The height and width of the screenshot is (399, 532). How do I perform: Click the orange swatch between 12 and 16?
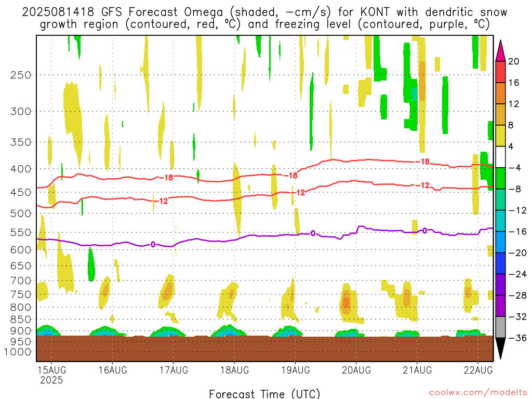click(500, 94)
